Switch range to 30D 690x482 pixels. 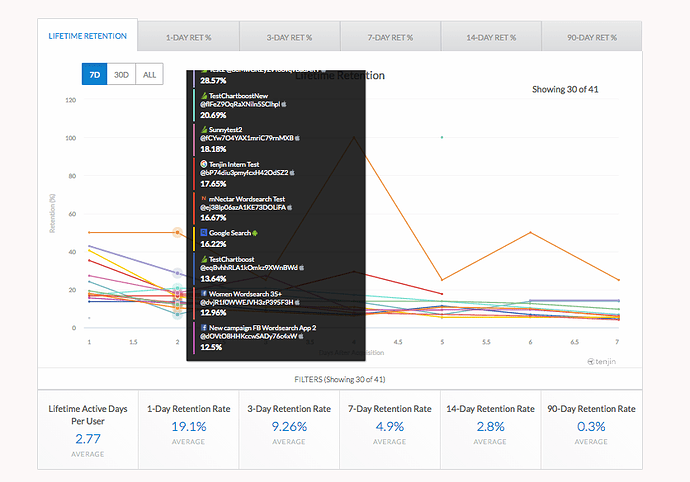coord(121,74)
